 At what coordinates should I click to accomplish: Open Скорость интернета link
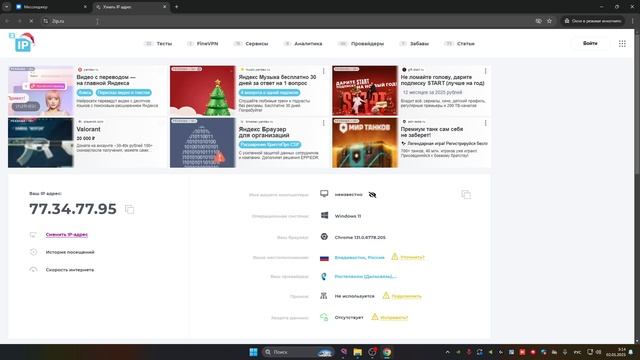[x=70, y=270]
